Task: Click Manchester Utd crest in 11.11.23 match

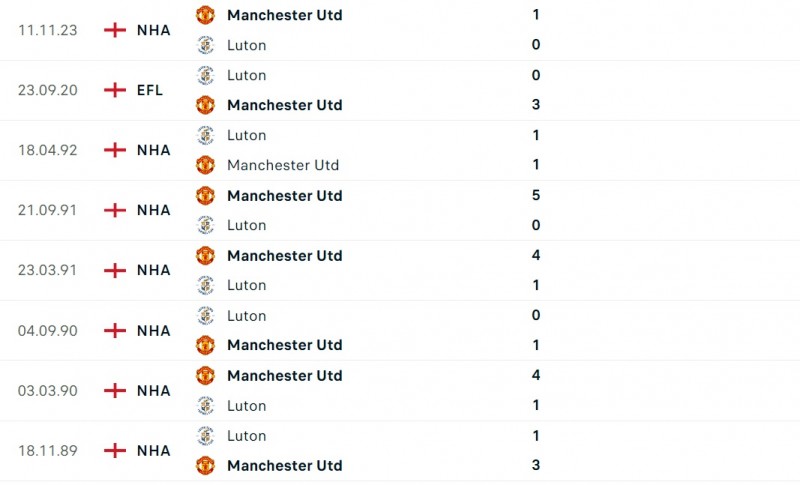Action: pyautogui.click(x=205, y=15)
